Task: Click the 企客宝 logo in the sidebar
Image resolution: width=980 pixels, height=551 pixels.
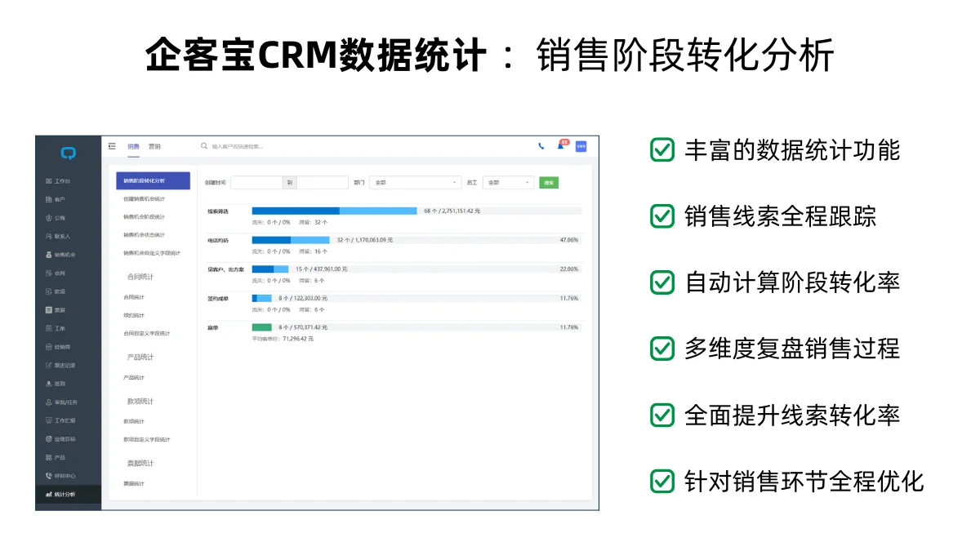Action: [69, 153]
